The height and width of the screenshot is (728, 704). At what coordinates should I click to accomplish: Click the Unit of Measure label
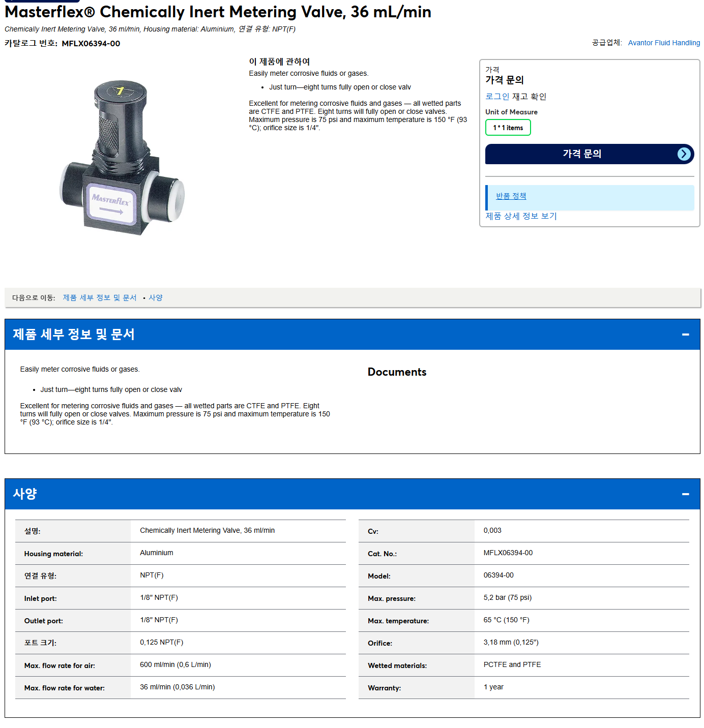coord(511,112)
